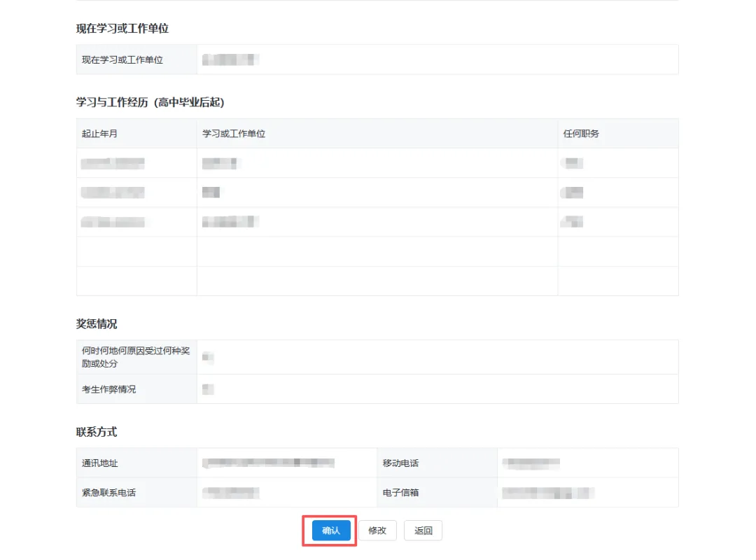The height and width of the screenshot is (560, 756).
Task: Click the blurred 电子信箱 value
Action: (x=548, y=493)
